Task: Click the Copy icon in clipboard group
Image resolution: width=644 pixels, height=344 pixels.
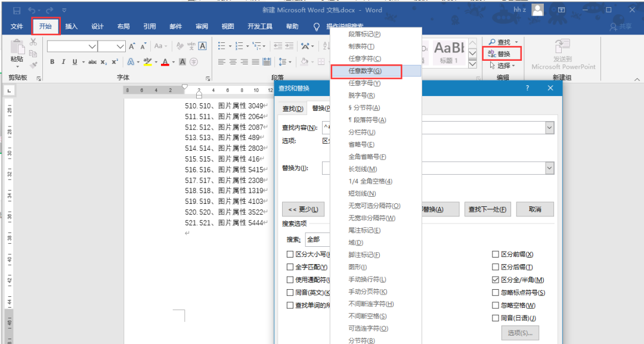Action: (33, 54)
